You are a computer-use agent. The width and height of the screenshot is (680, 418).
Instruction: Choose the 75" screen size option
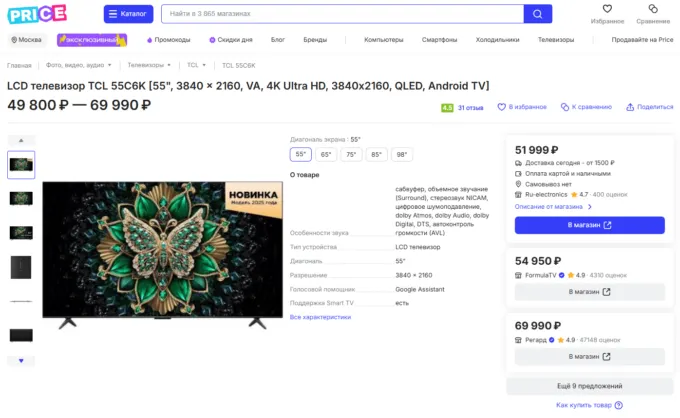(351, 154)
